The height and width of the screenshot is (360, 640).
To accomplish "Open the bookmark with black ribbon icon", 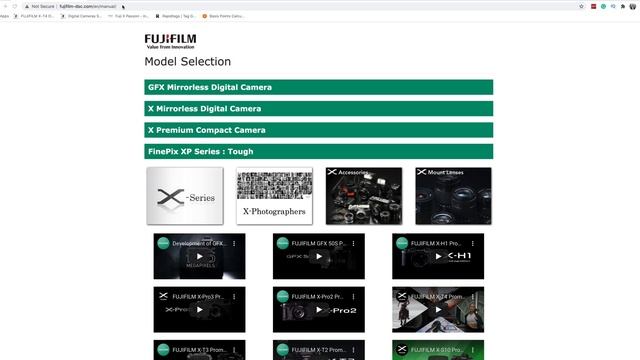I will (176, 16).
